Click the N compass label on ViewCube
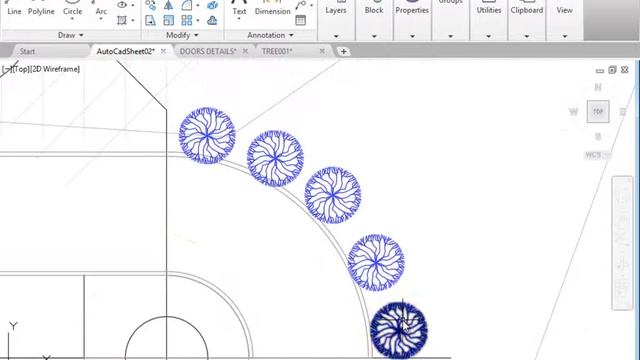The width and height of the screenshot is (640, 360). (x=598, y=87)
